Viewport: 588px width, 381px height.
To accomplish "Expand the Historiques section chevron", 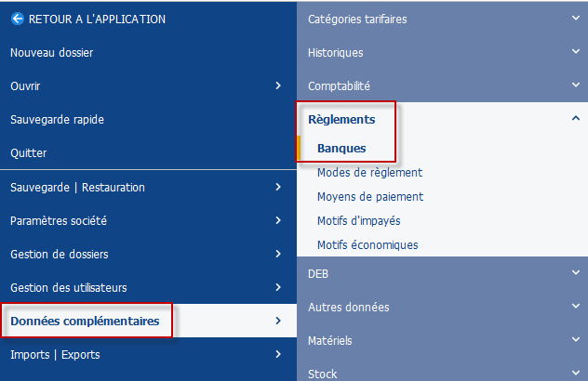I will coord(576,52).
